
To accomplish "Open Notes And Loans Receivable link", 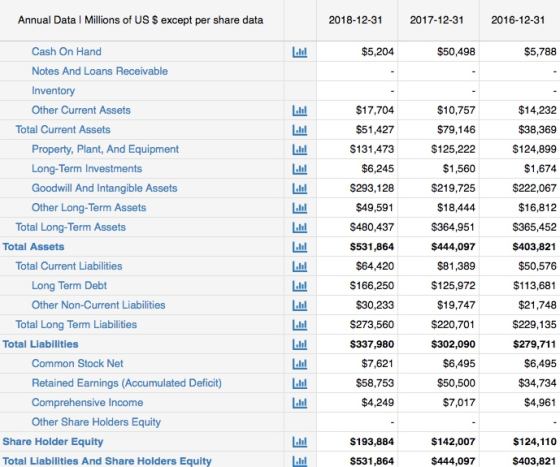I will point(100,71).
